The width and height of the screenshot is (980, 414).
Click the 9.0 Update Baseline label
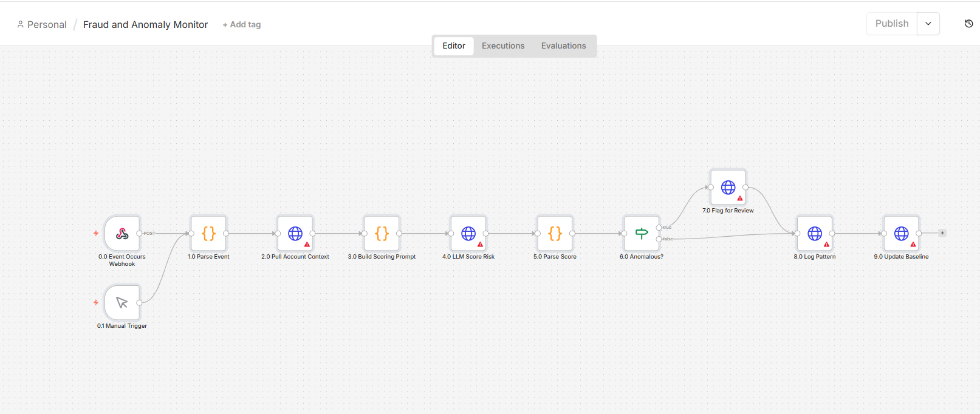pos(902,257)
